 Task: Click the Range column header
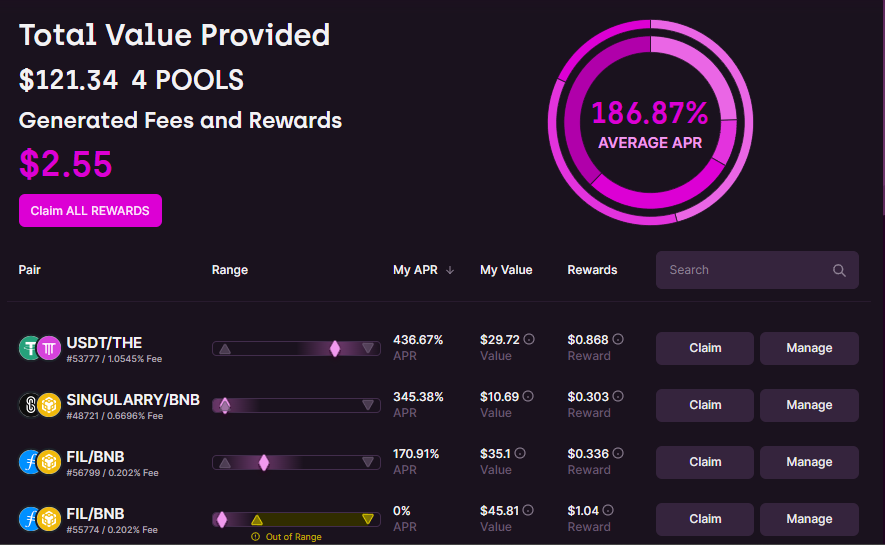tap(230, 270)
